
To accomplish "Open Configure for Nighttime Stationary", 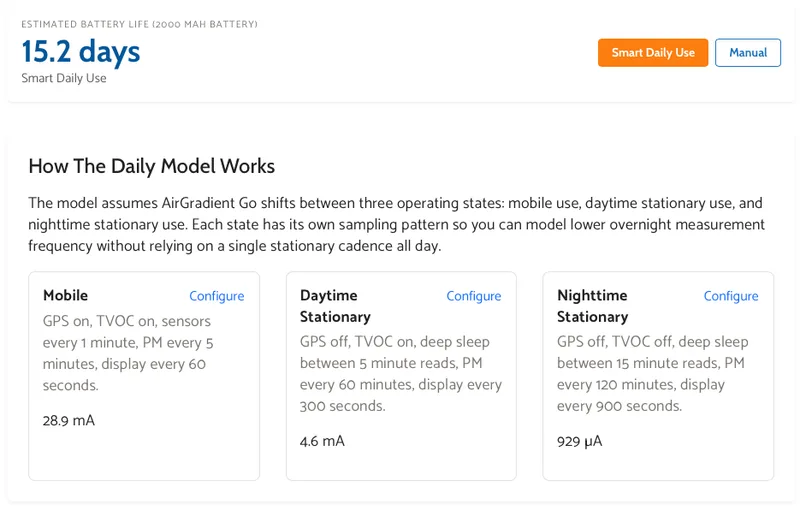I will (730, 296).
